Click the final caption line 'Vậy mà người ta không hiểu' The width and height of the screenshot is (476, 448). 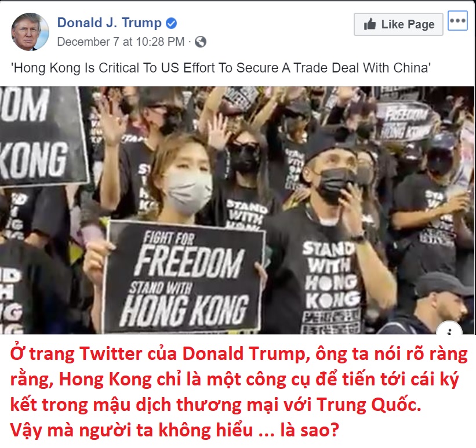[x=132, y=430]
